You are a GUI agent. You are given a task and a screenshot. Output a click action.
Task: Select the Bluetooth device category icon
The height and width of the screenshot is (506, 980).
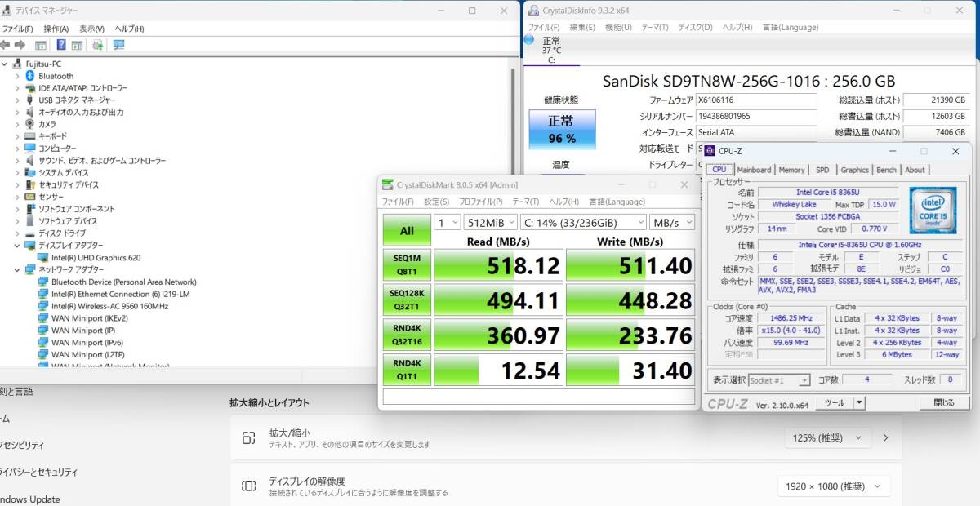[x=30, y=76]
